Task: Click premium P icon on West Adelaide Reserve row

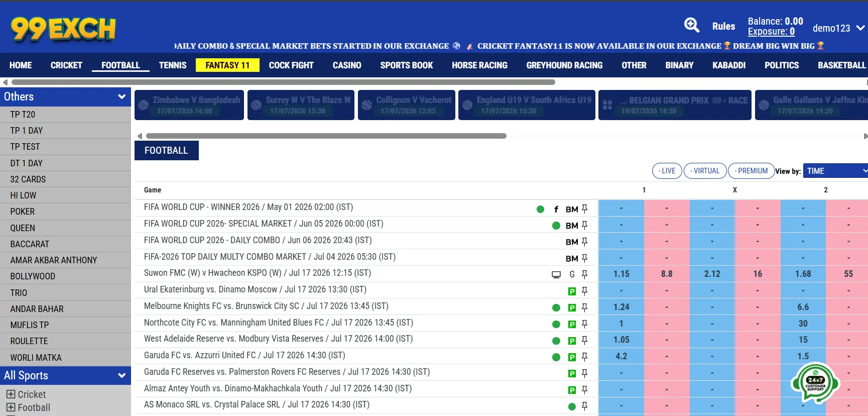Action: (x=572, y=341)
